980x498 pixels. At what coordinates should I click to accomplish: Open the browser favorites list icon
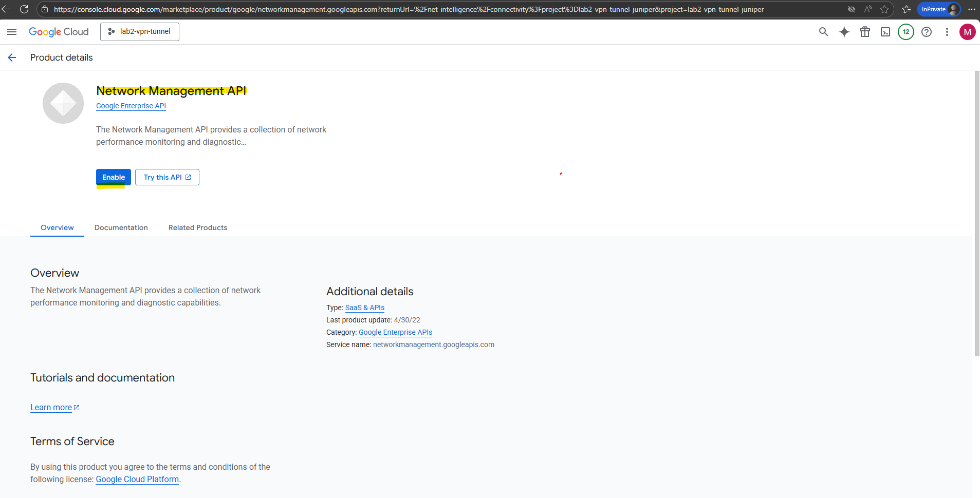(907, 9)
